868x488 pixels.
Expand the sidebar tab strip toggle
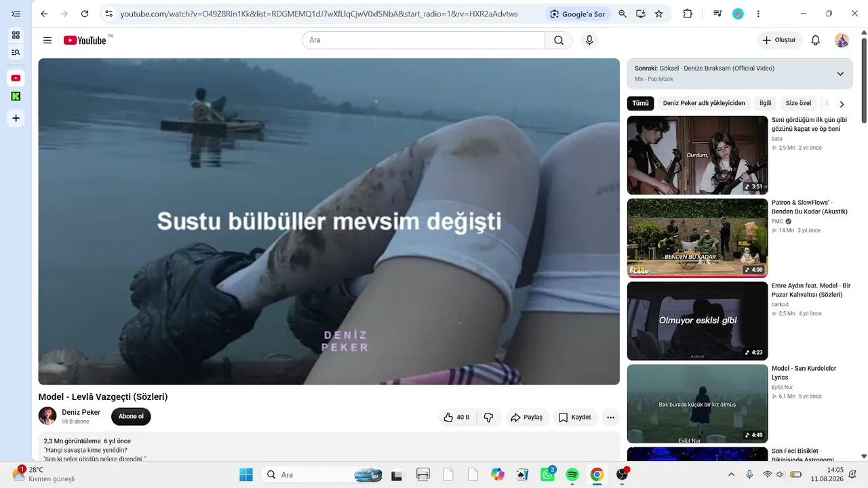click(x=16, y=14)
